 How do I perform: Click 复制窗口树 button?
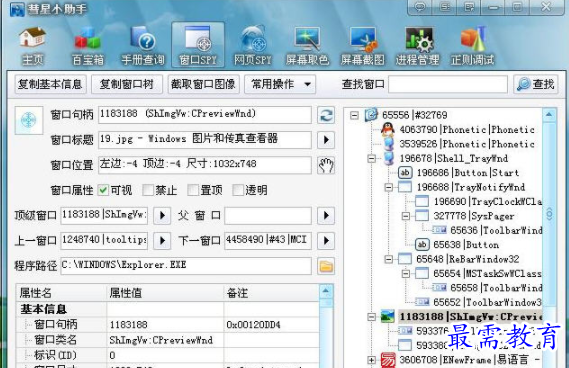[x=127, y=84]
